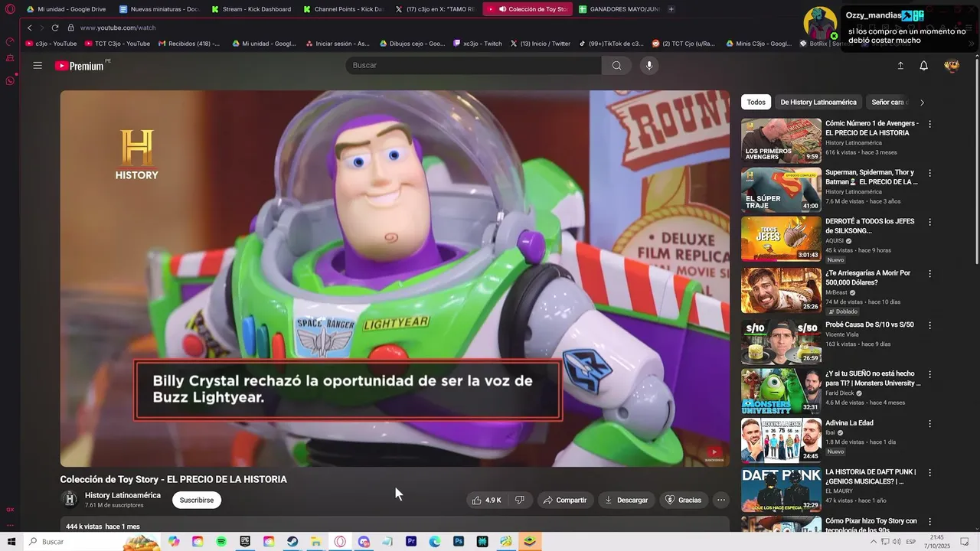Open Spotify from the taskbar
Viewport: 980px width, 551px height.
(221, 542)
